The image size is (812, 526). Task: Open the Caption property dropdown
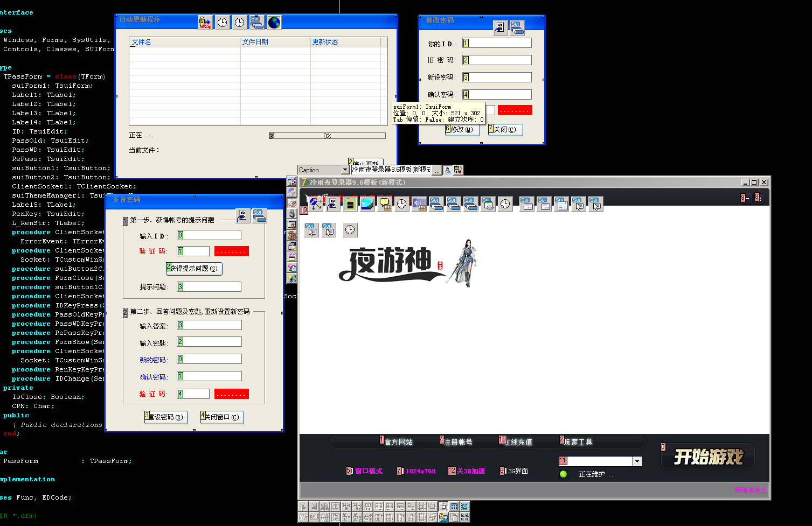(x=345, y=170)
